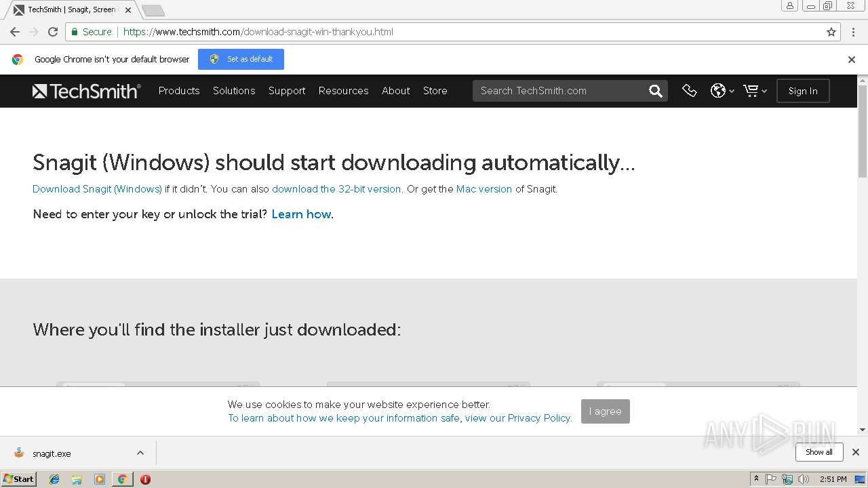Click the Action Center flag icon
Viewport: 868px width, 488px height.
pyautogui.click(x=771, y=479)
